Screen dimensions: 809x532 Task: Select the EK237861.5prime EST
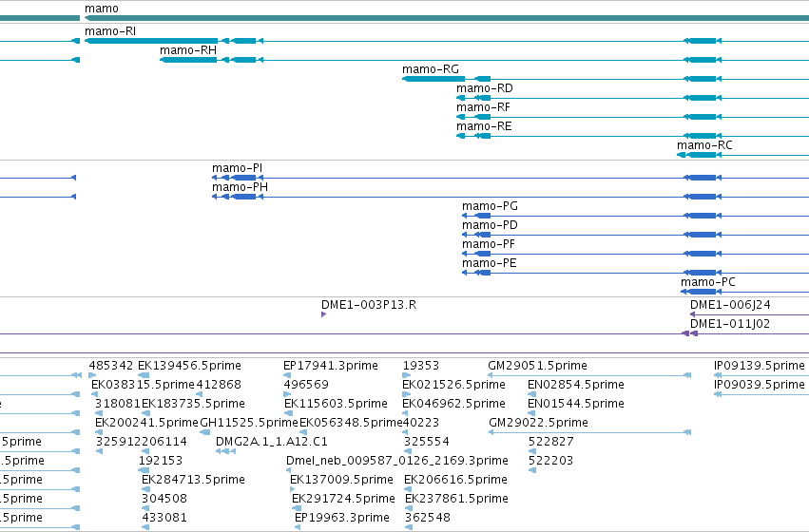(x=456, y=499)
